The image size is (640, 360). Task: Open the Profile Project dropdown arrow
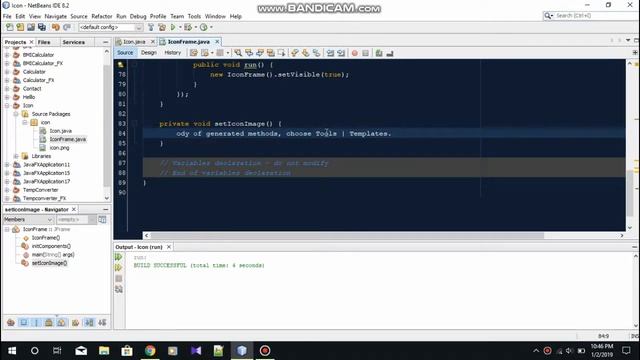[211, 27]
